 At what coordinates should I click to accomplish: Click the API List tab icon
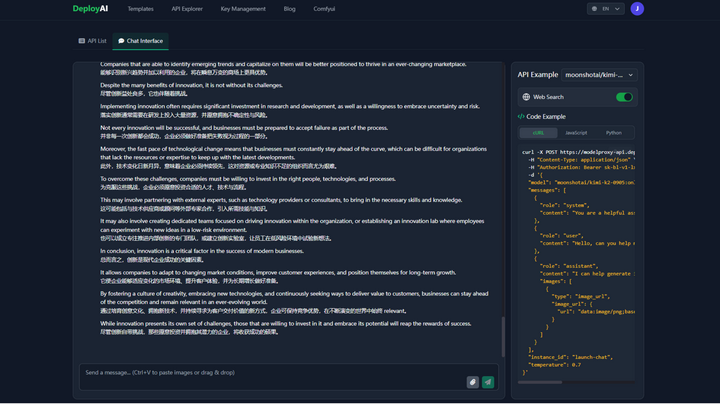82,41
